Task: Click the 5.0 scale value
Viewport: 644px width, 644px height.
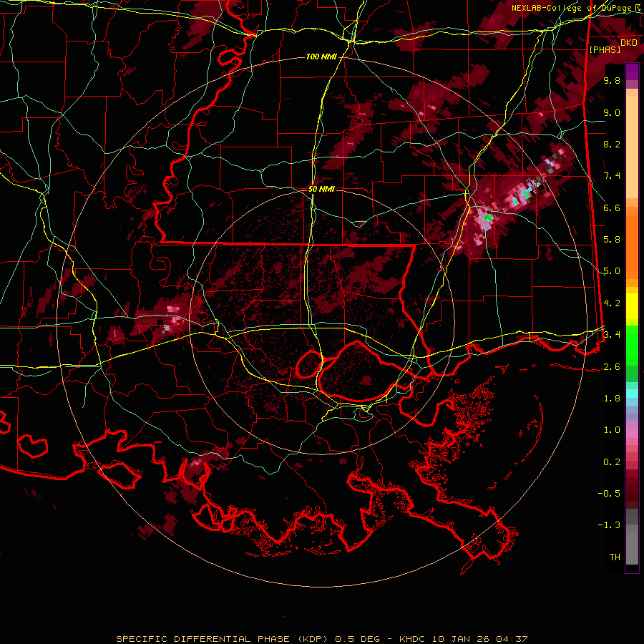Action: [x=612, y=271]
